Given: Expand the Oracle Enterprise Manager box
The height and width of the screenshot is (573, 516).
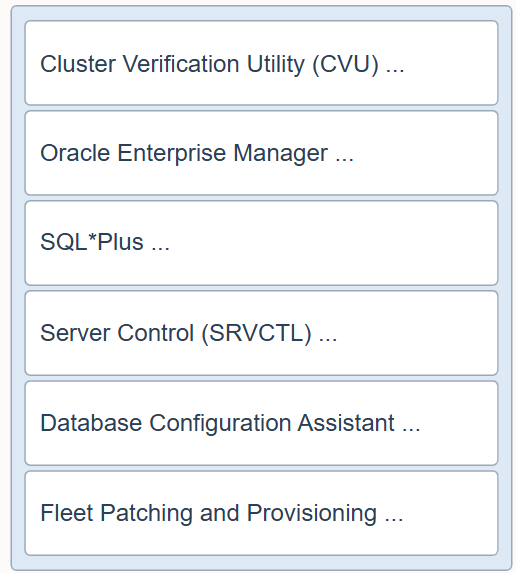Looking at the screenshot, I should (261, 153).
